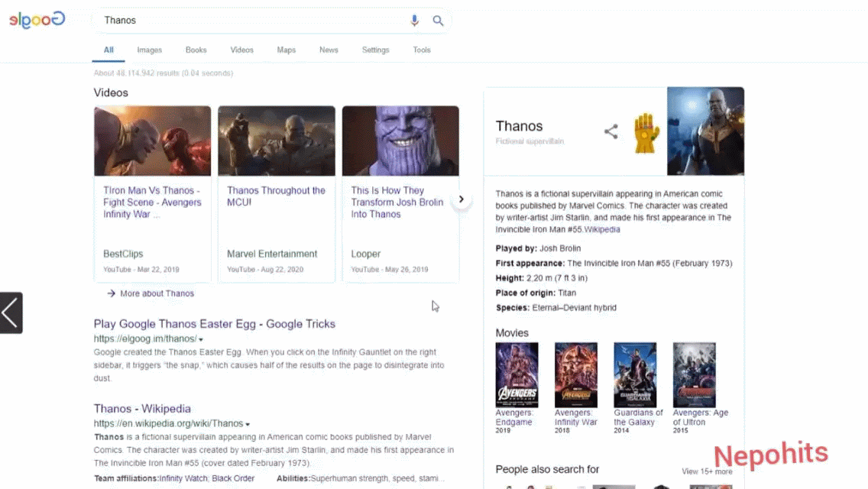Click Titan place of origin link
868x489 pixels.
click(x=567, y=293)
